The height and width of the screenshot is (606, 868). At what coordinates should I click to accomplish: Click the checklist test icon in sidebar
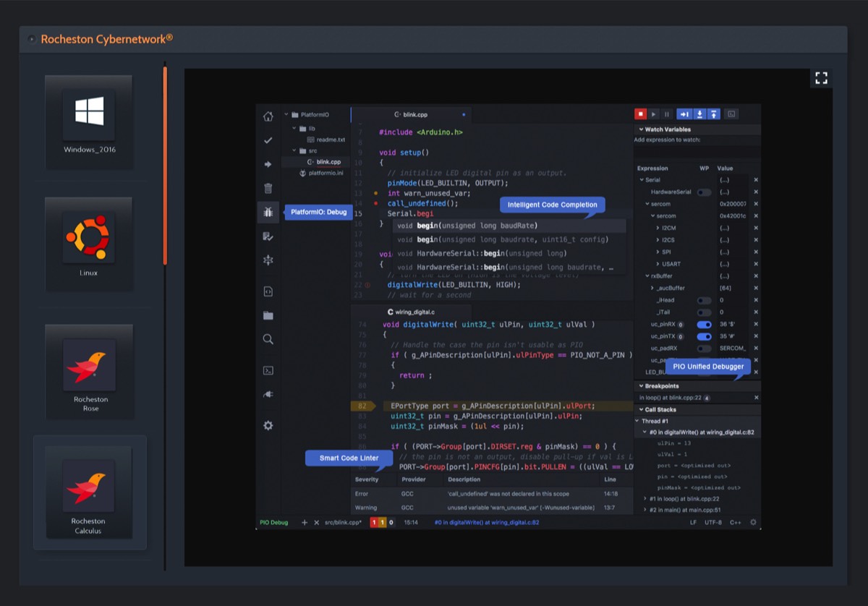click(268, 236)
